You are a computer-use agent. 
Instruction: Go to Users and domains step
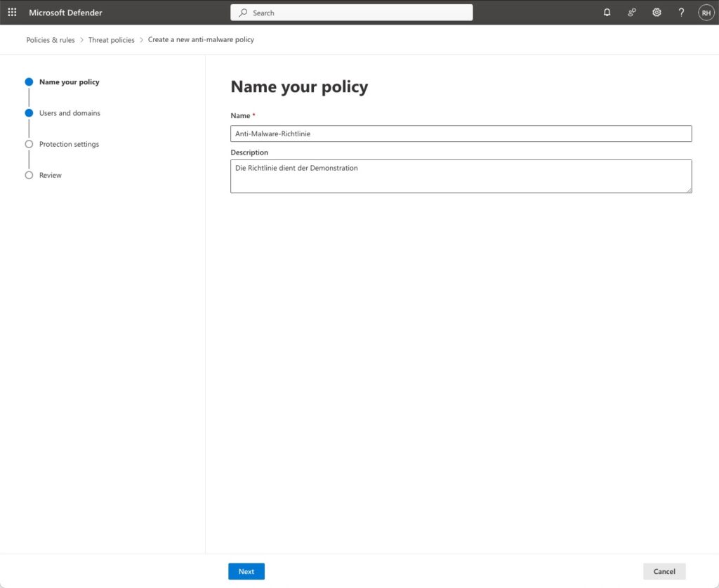pyautogui.click(x=70, y=113)
